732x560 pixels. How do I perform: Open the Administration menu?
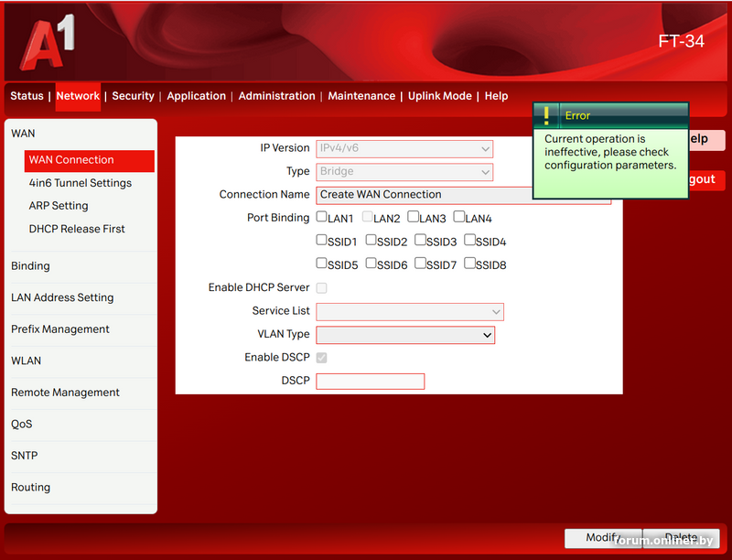[x=276, y=96]
